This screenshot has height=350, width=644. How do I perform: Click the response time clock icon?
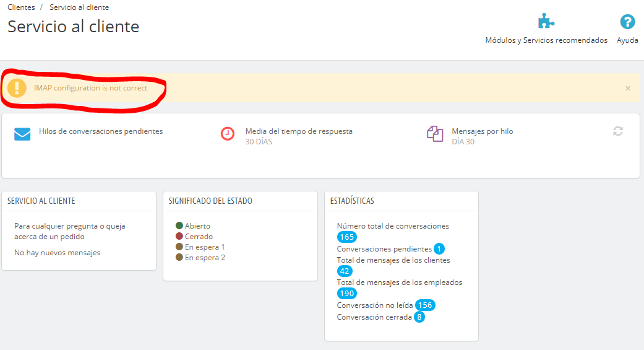[228, 134]
